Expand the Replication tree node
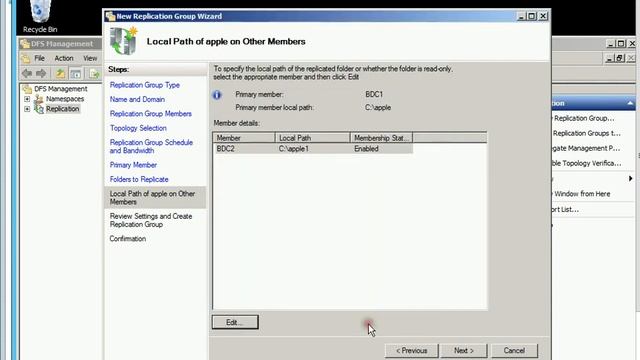 coord(27,109)
